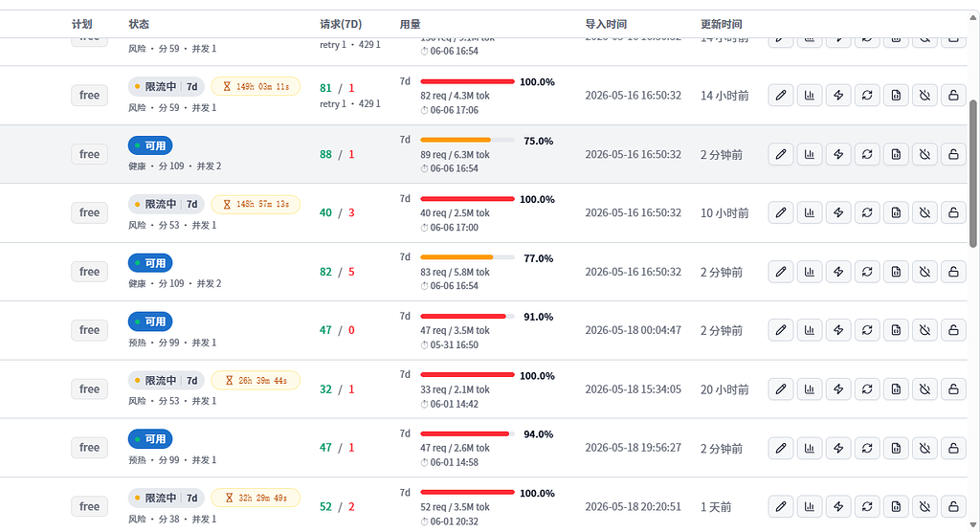Click import time 2026-05-18 00:04:47
This screenshot has width=980, height=532.
pyautogui.click(x=634, y=329)
